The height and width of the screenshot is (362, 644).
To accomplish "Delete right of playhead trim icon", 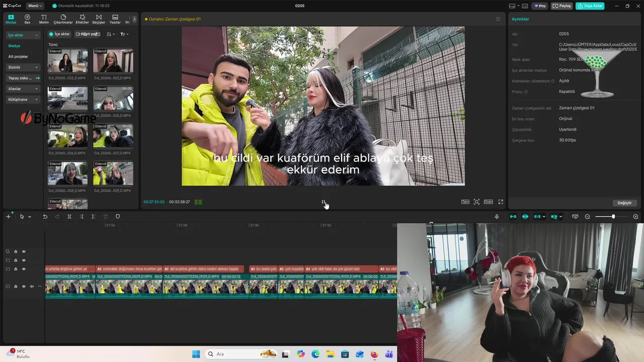I will click(94, 216).
